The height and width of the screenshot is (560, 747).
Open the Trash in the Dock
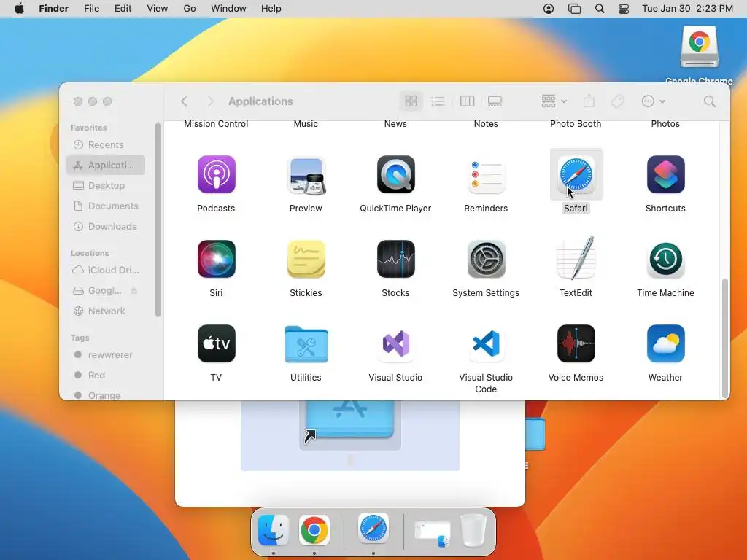click(473, 531)
